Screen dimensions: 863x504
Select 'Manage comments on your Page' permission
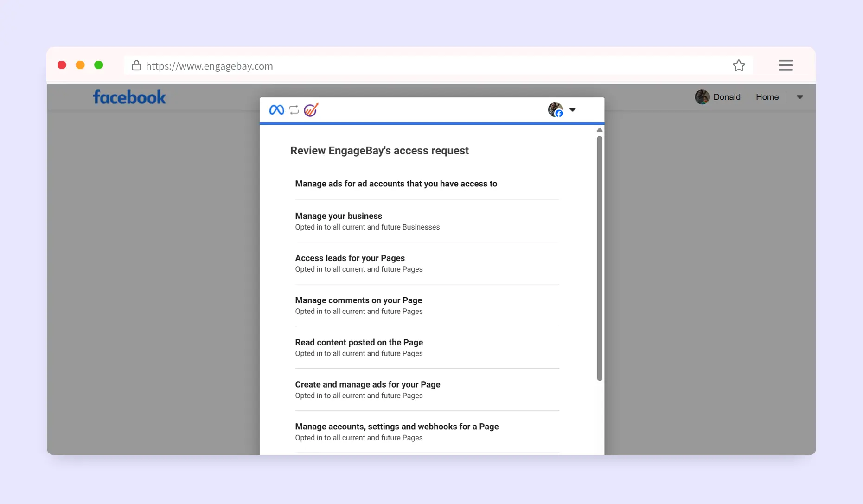point(427,306)
